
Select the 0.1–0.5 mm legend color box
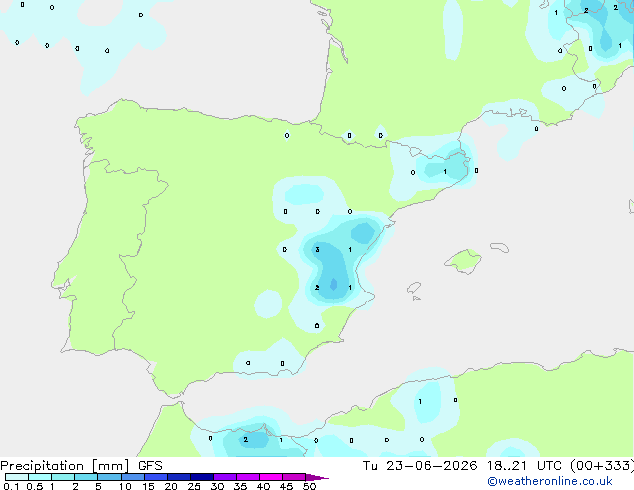click(x=17, y=477)
